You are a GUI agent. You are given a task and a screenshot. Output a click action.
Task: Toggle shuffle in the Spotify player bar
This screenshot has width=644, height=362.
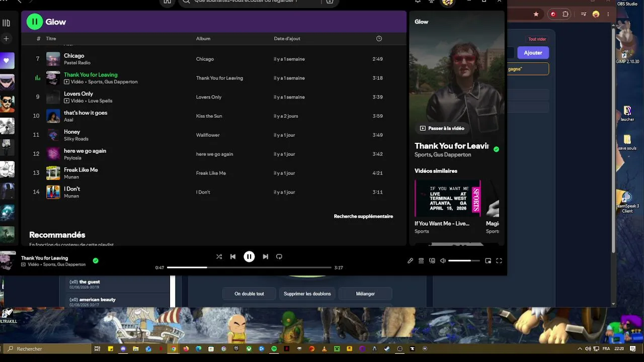[x=219, y=256]
